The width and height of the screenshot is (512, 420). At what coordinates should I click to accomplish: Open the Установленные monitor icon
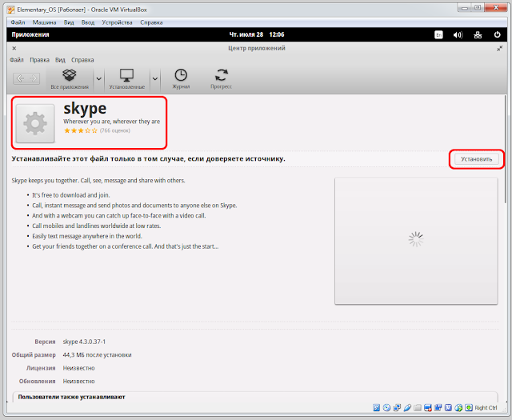pos(126,75)
